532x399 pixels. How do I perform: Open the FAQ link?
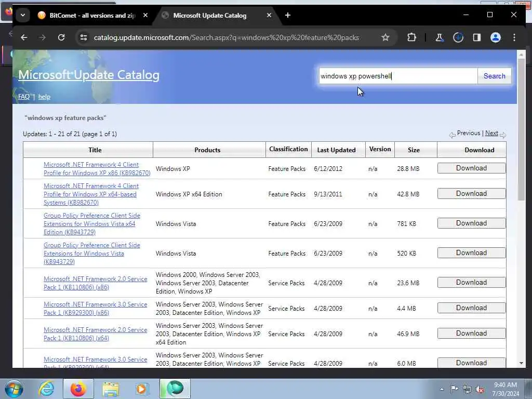[x=24, y=97]
